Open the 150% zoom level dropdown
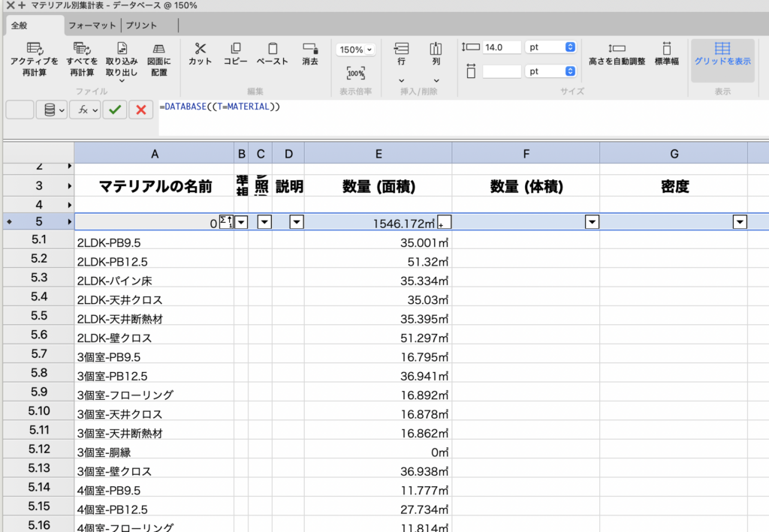Viewport: 769px width, 532px height. [x=356, y=50]
